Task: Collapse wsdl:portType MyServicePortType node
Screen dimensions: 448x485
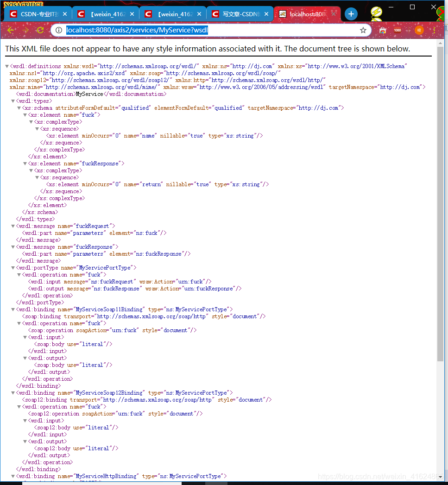Action: (x=13, y=268)
